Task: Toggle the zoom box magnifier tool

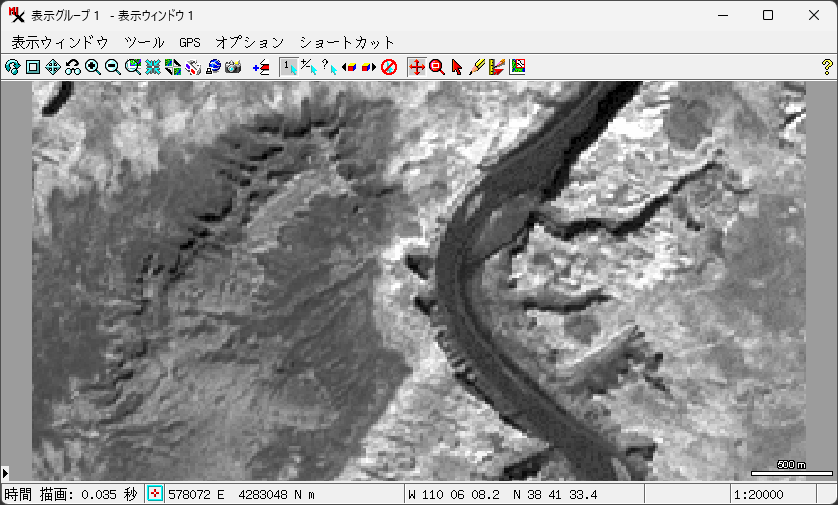Action: (x=437, y=67)
